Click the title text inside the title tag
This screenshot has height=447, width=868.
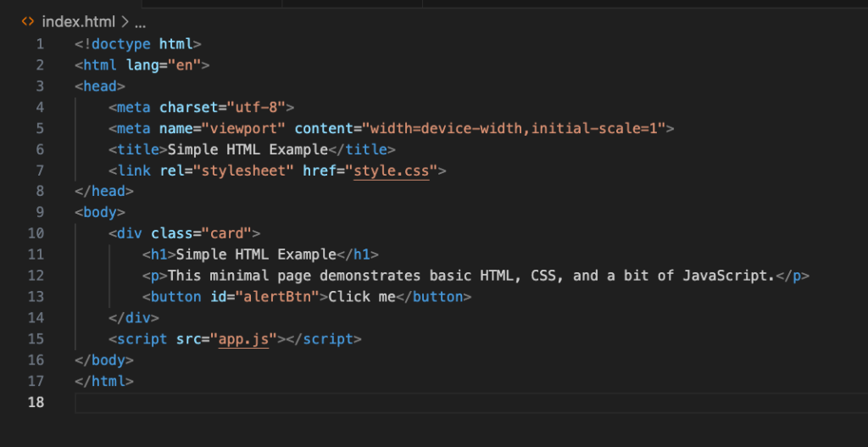pos(248,149)
